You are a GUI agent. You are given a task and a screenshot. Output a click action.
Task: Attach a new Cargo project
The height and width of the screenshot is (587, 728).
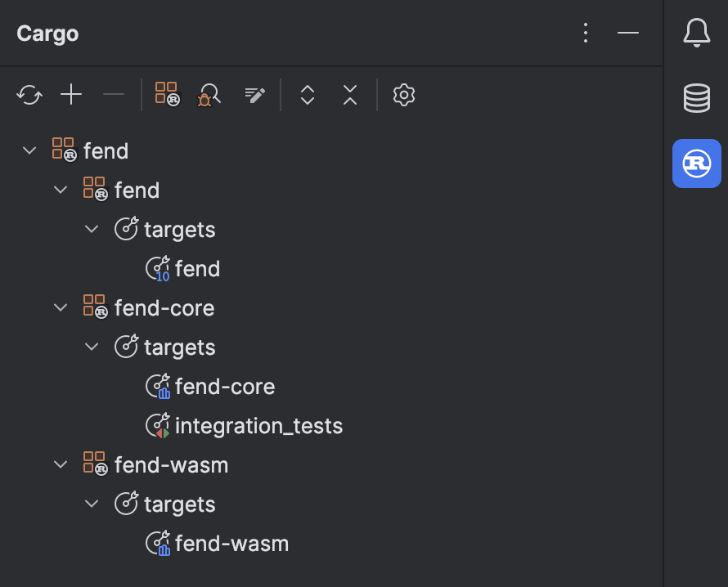(x=71, y=94)
